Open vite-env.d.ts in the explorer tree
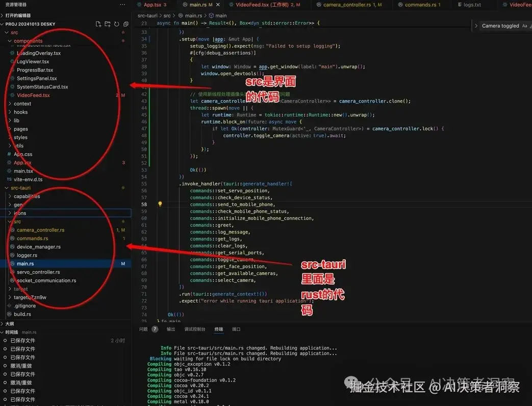 click(28, 179)
